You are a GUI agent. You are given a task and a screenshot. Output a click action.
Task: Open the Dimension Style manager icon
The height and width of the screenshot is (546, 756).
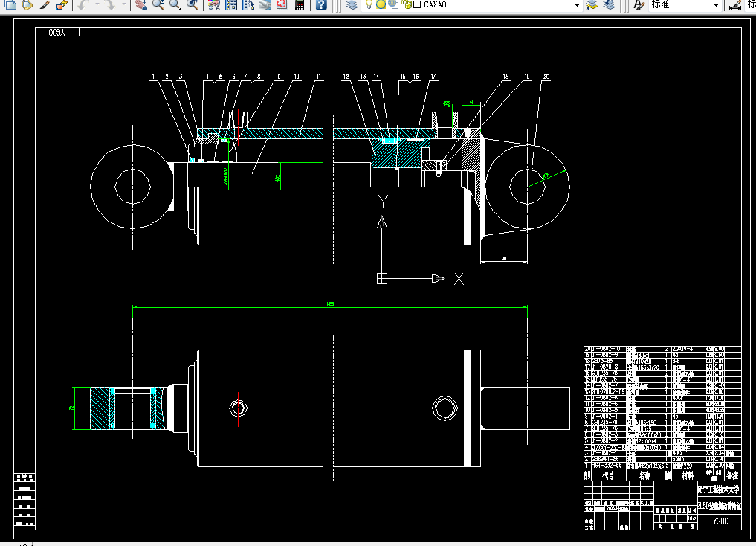pos(734,4)
